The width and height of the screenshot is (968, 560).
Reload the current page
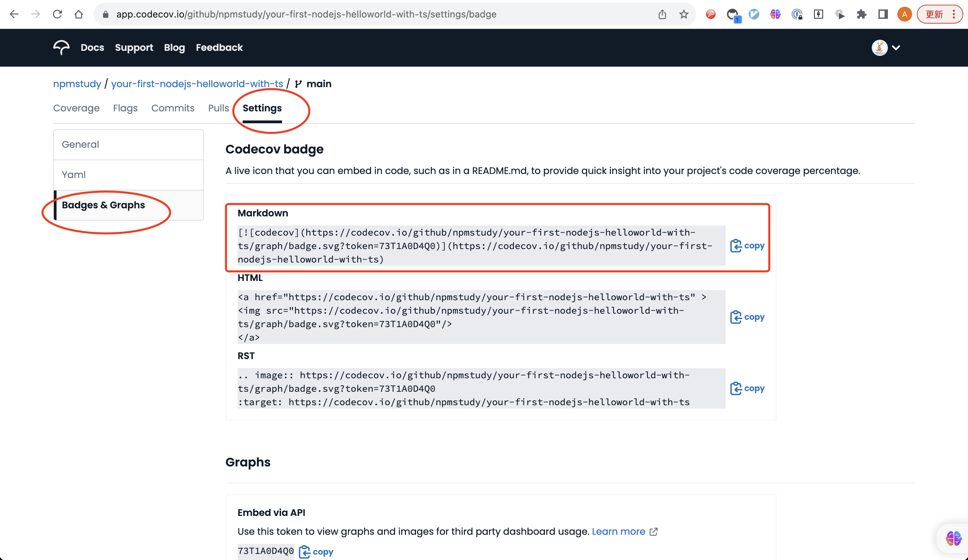(57, 14)
